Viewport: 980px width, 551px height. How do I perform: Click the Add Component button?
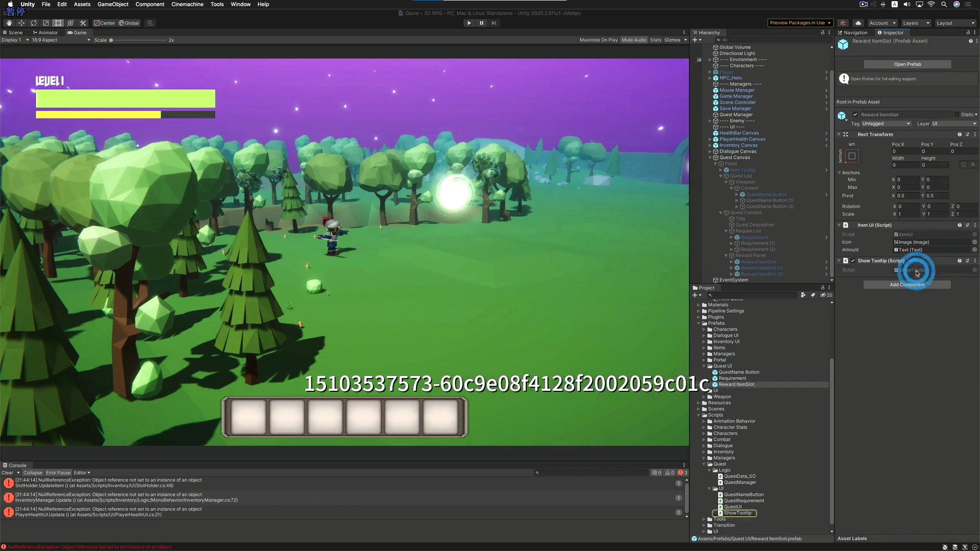coord(906,285)
